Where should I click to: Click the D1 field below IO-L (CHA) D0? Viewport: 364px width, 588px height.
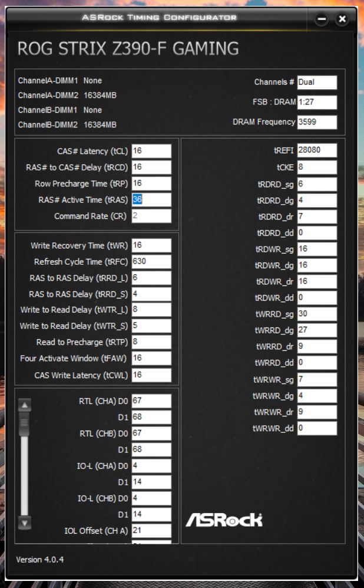pyautogui.click(x=151, y=482)
